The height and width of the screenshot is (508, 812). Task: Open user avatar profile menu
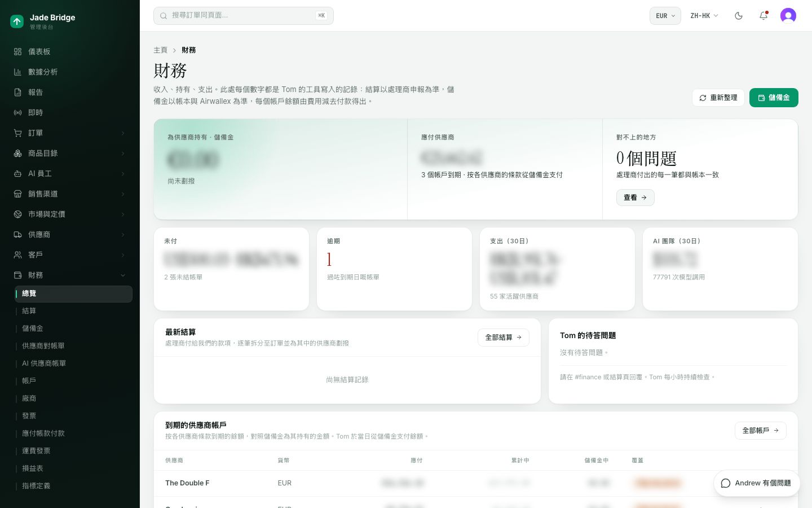click(788, 16)
